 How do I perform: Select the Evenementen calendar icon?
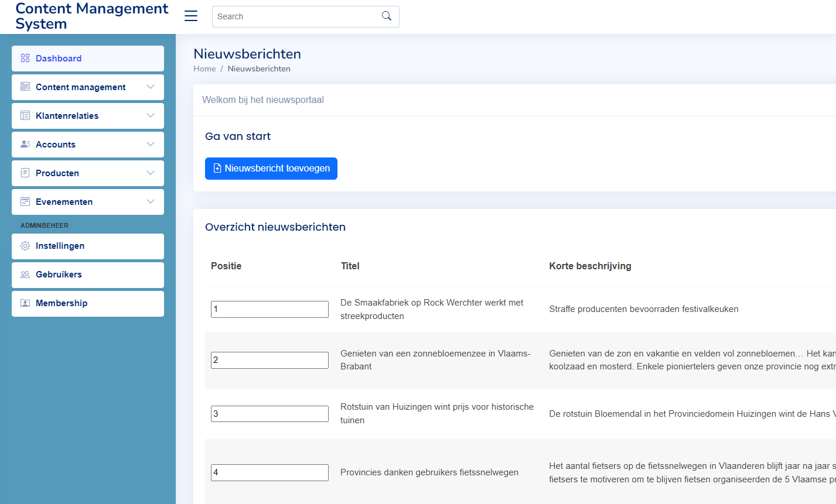pyautogui.click(x=25, y=201)
